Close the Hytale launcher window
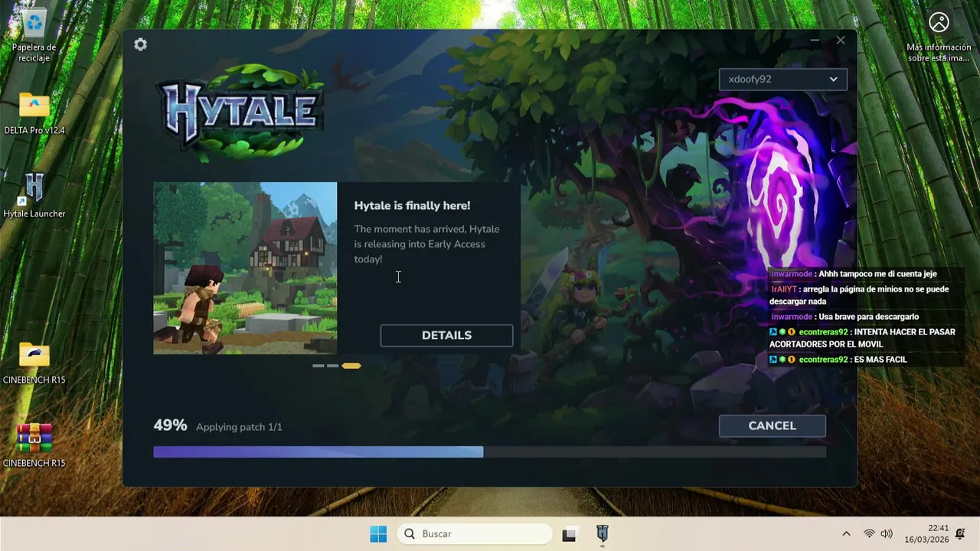 [841, 41]
